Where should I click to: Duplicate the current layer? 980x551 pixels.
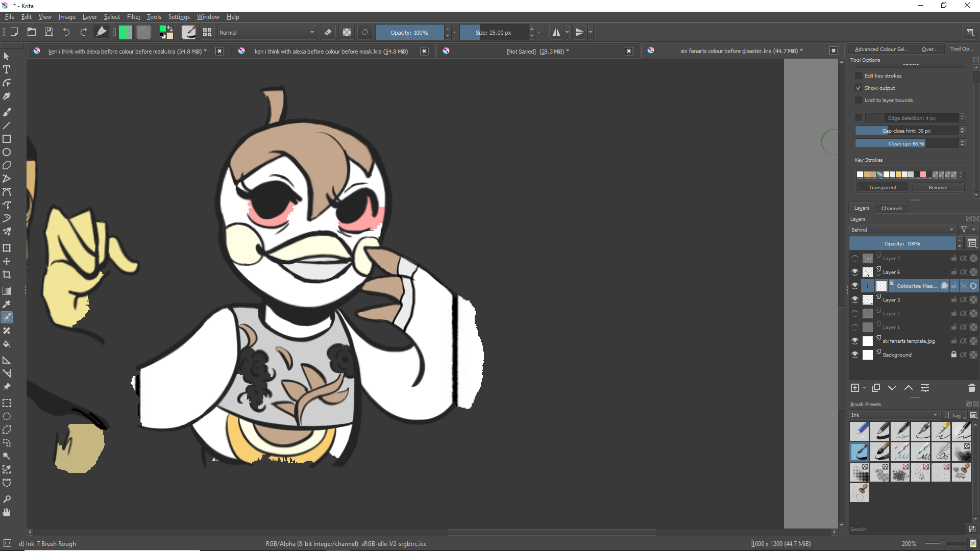pos(876,388)
